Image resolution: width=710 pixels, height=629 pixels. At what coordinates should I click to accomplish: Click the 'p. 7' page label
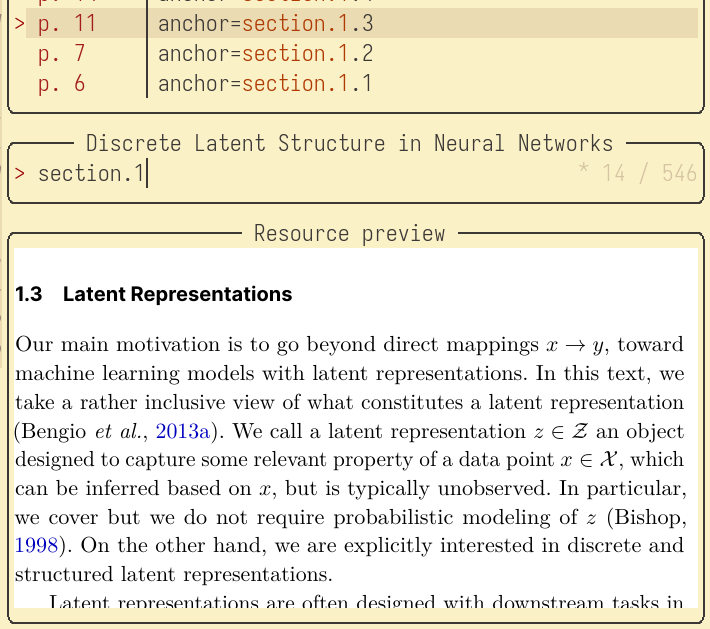coord(62,53)
